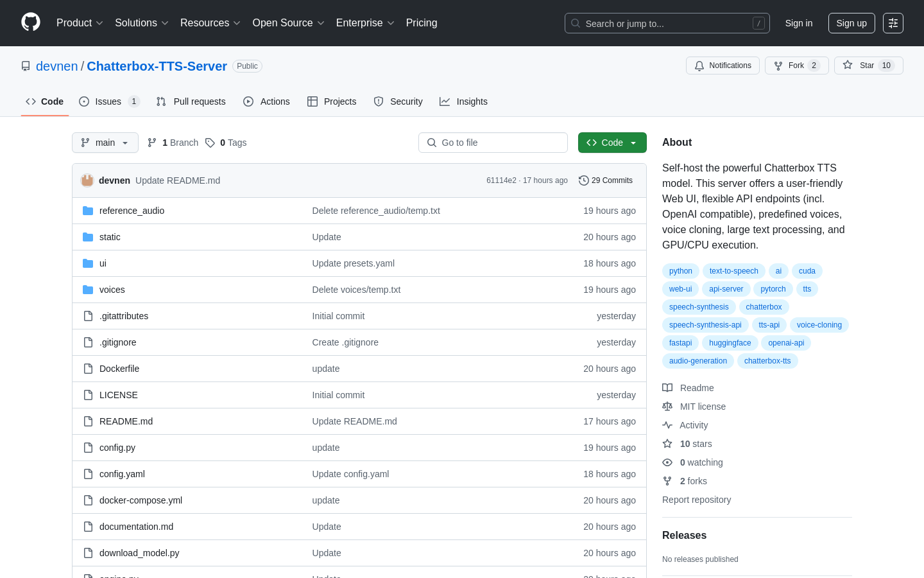Viewport: 924px width, 578px height.
Task: Expand the Solutions menu
Action: pos(141,22)
